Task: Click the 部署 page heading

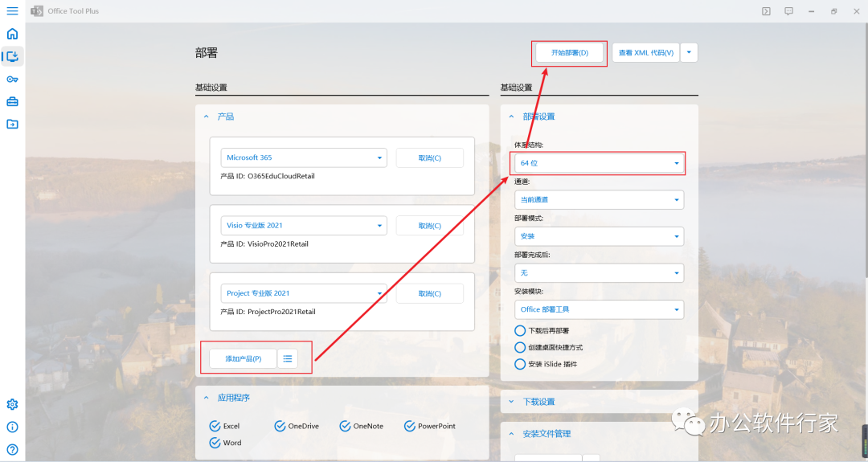Action: [x=207, y=53]
